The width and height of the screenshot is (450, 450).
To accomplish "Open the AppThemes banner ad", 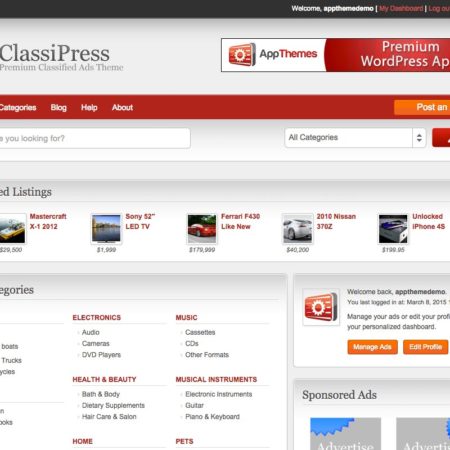I will (x=335, y=55).
